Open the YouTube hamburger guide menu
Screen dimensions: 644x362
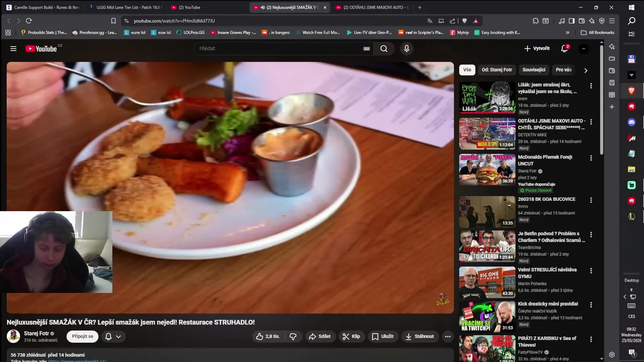point(14,49)
